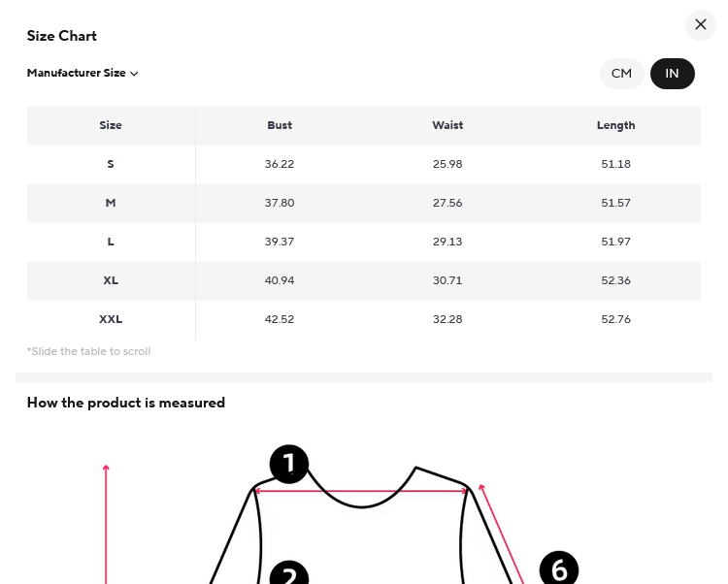Select the IN unit toggle

672,74
